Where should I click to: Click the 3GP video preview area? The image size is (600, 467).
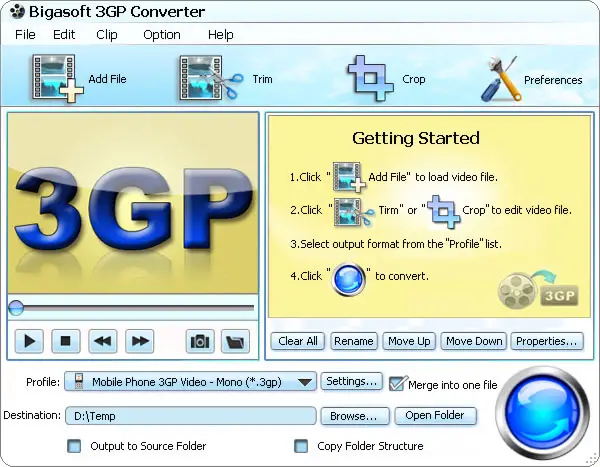coord(133,203)
